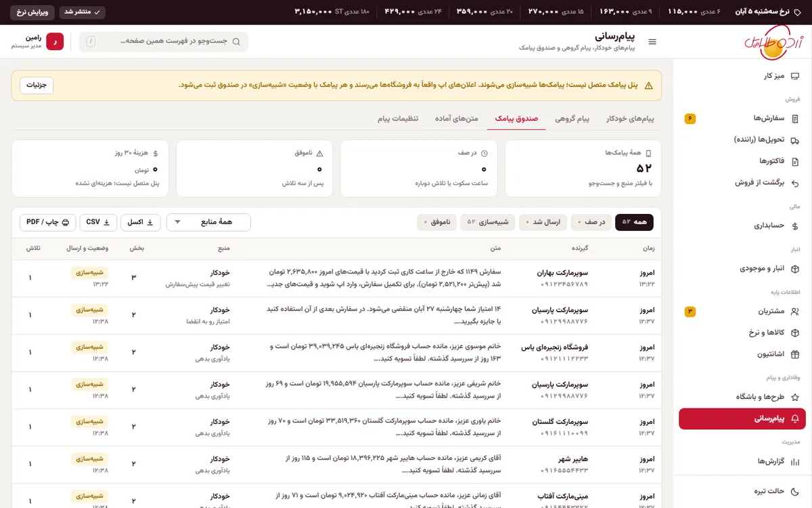Open حسابداری in the sidebar
Viewport: 812px width, 508px height.
742,226
